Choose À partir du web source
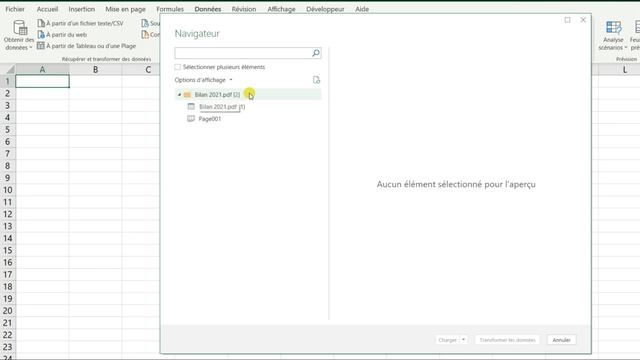This screenshot has height=360, width=640. pyautogui.click(x=62, y=35)
